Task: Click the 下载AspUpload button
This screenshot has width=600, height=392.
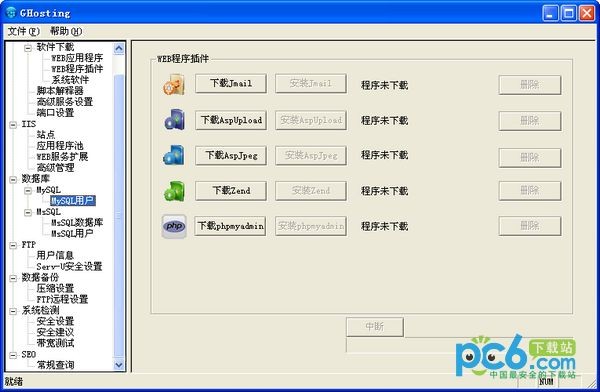Action: coord(231,120)
